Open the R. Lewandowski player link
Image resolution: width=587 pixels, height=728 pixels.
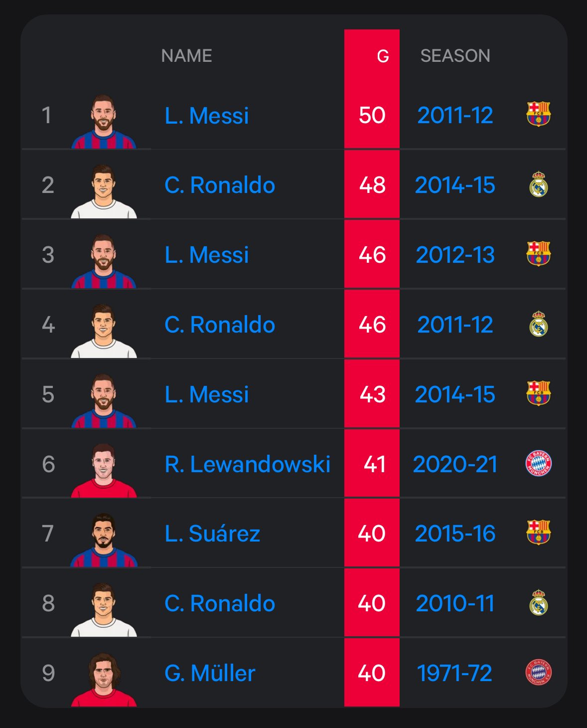click(247, 464)
